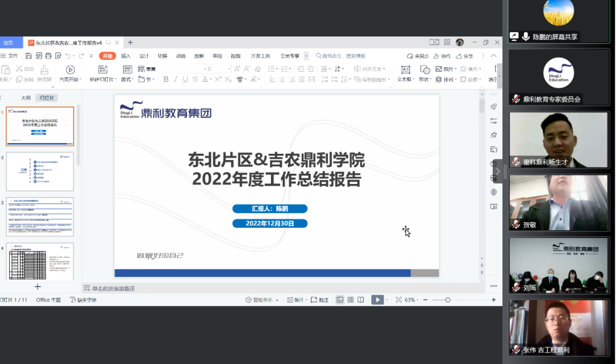Switch to slide sorter view in status bar
The height and width of the screenshot is (364, 616).
(x=350, y=300)
